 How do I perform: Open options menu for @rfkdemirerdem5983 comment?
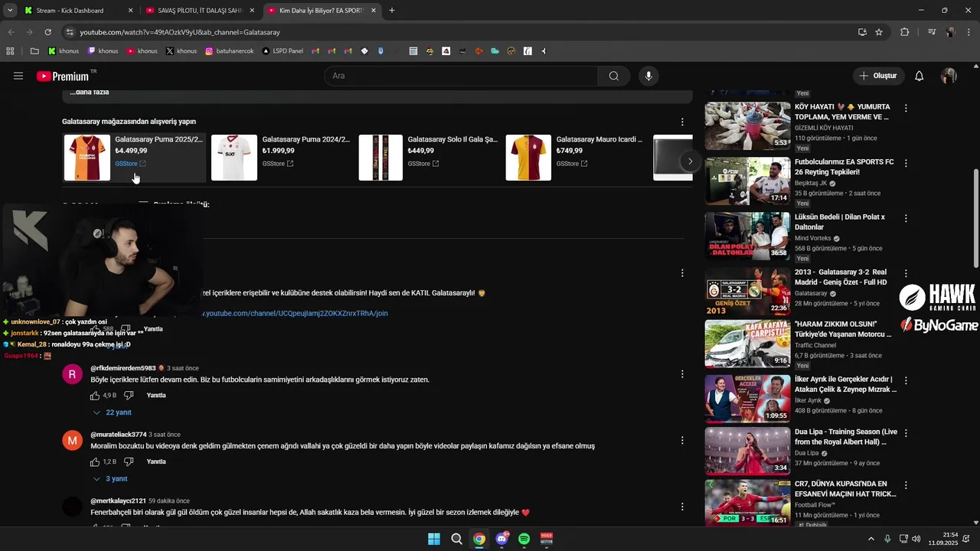point(682,374)
